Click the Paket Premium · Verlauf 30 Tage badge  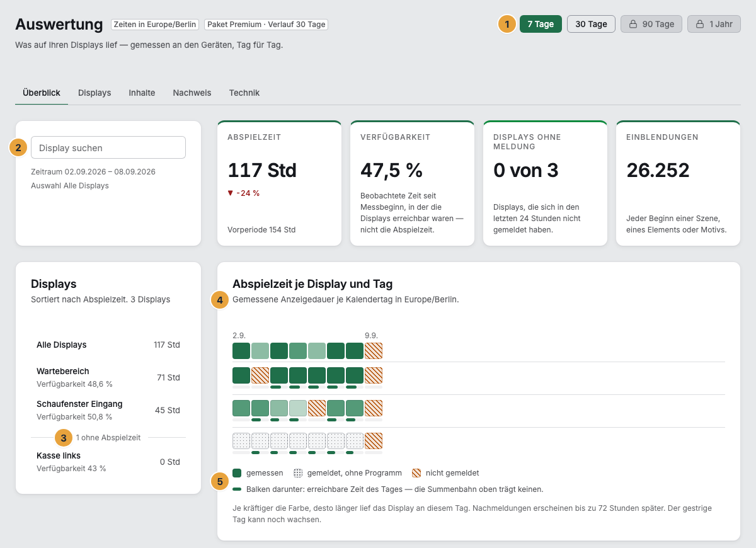click(x=266, y=25)
